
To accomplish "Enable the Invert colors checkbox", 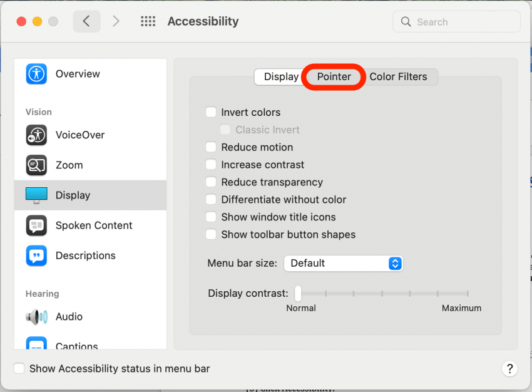I will 211,112.
